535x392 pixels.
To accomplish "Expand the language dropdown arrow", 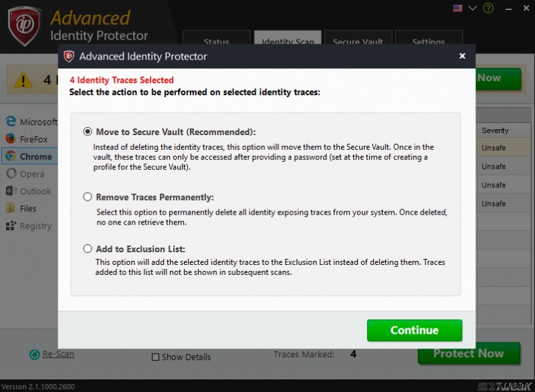I will tap(473, 8).
